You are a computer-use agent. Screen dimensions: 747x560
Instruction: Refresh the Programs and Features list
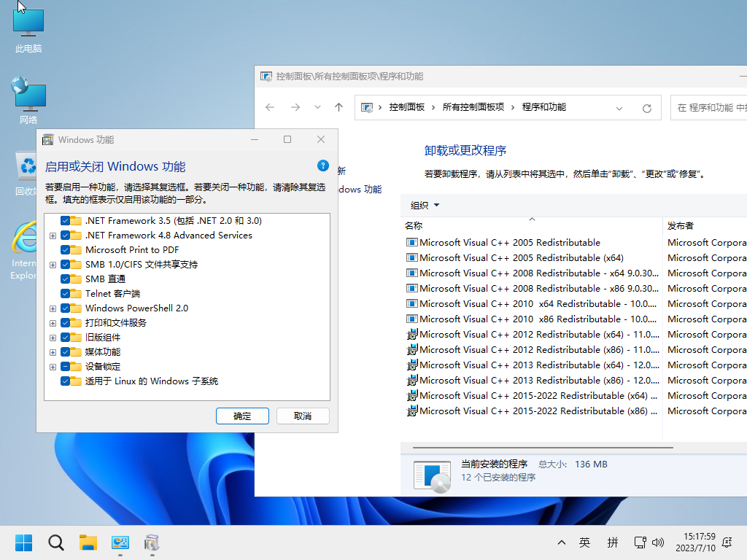pos(647,108)
